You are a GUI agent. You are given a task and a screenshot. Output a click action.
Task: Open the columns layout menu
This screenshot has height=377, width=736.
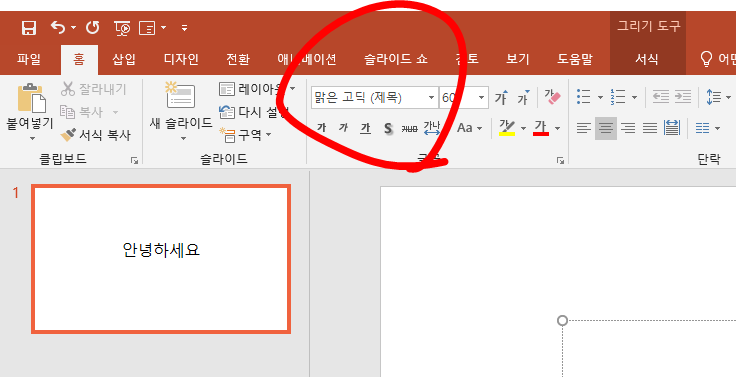708,128
